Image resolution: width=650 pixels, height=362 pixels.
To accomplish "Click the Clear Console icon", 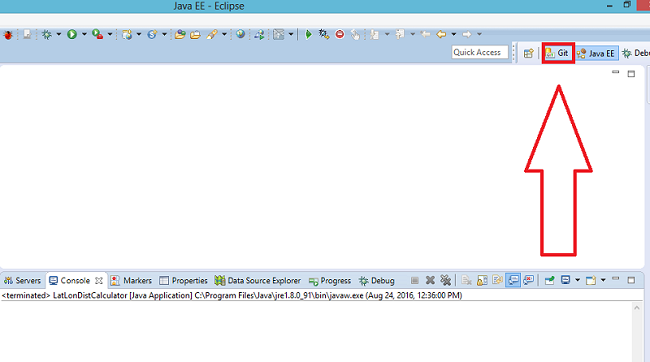I will pos(466,281).
